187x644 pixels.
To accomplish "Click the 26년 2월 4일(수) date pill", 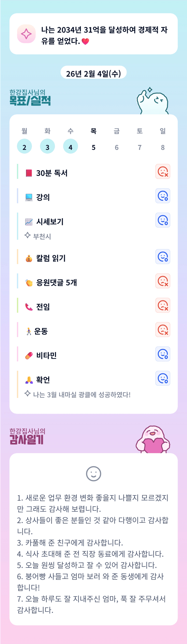I will [x=94, y=74].
